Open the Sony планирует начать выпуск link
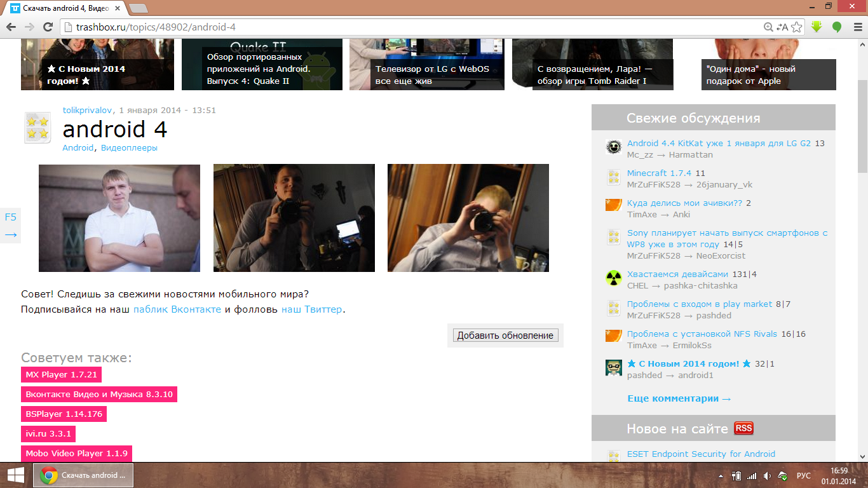 pos(727,238)
